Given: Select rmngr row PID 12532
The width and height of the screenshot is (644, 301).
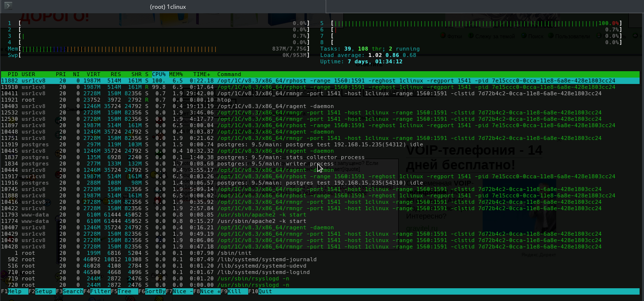Looking at the screenshot, I should [x=320, y=112].
